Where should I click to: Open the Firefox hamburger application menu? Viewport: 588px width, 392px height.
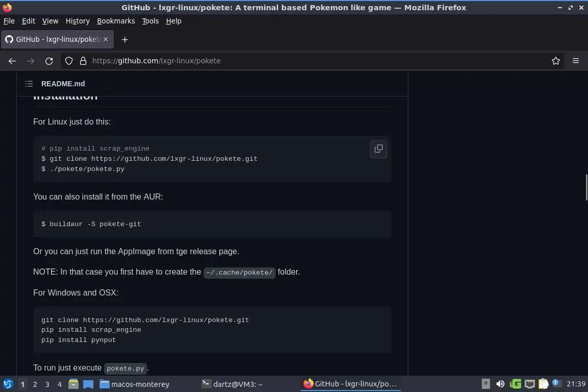tap(576, 61)
